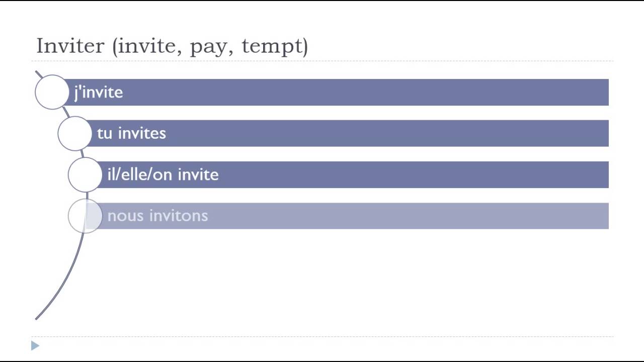Select the circle beside tu invites
This screenshot has width=644, height=362.
74,133
